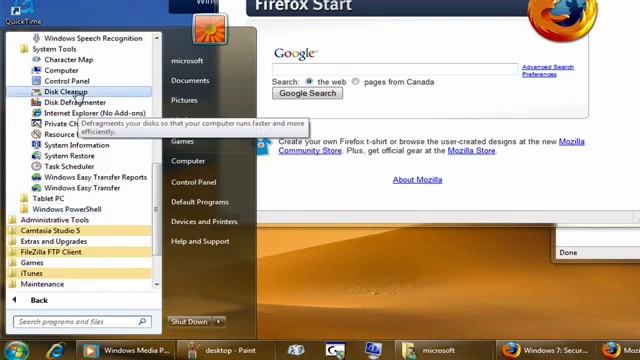Open the Preferences link
The height and width of the screenshot is (360, 640).
click(x=539, y=74)
